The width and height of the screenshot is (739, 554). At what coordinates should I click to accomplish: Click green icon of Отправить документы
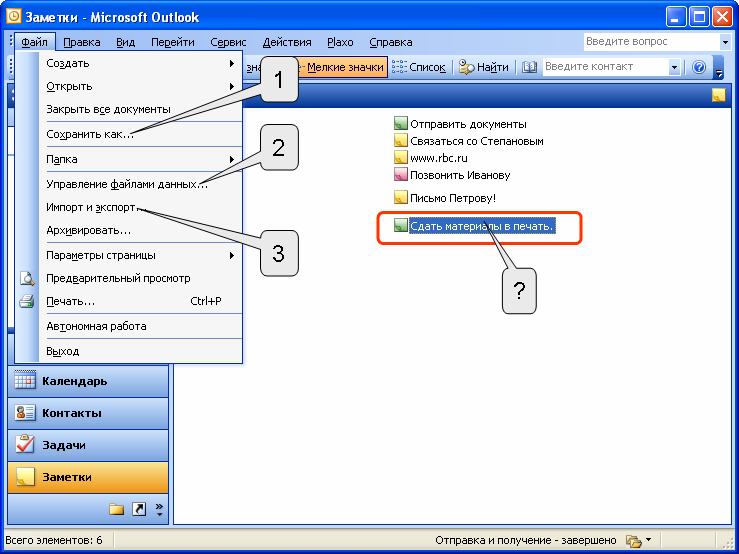click(401, 124)
